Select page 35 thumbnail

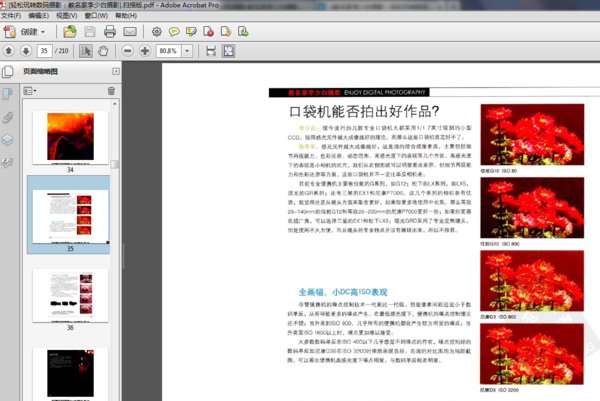70,216
